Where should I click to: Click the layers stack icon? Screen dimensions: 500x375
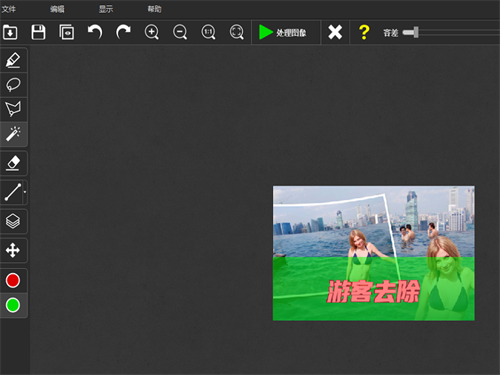[x=13, y=221]
